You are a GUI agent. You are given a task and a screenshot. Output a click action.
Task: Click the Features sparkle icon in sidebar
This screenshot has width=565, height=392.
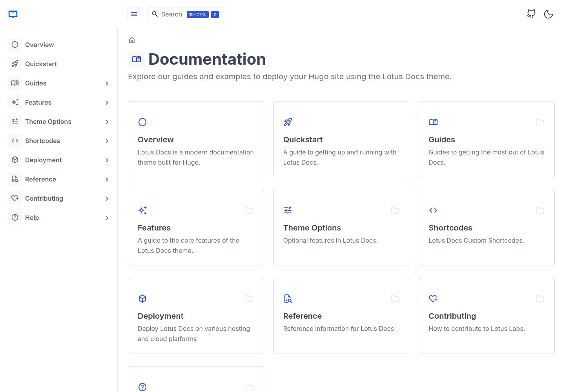[x=15, y=102]
